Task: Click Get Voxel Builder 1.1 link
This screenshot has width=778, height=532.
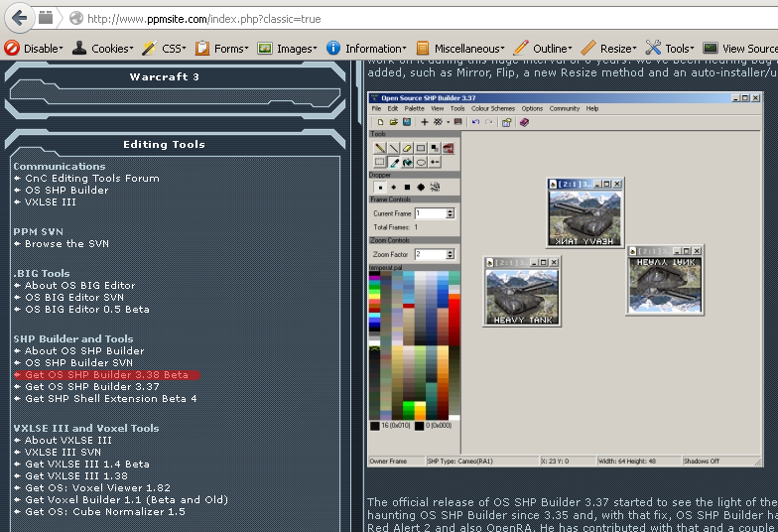Action: click(x=126, y=500)
